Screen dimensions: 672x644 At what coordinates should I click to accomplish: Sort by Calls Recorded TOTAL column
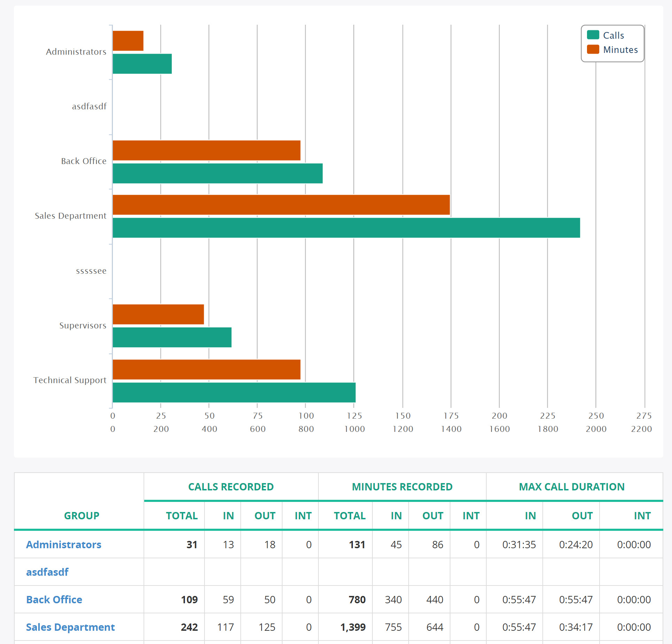point(181,515)
